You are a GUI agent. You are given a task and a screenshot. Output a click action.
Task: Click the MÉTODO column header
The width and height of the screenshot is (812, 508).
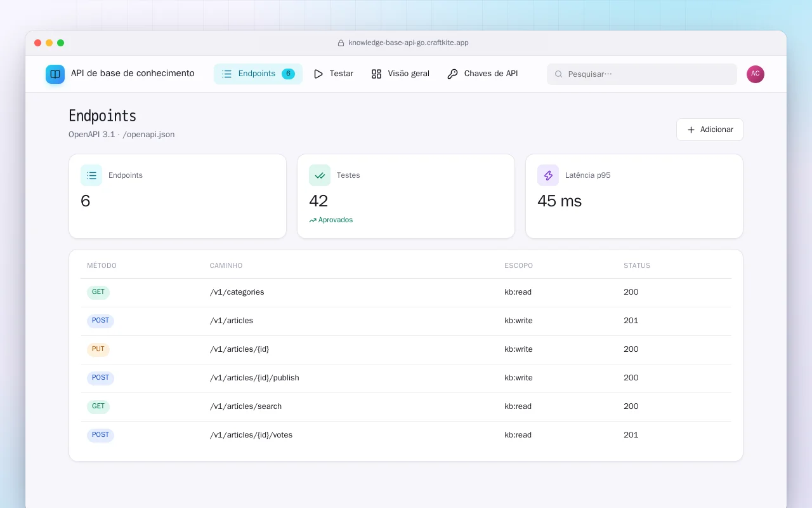point(102,265)
